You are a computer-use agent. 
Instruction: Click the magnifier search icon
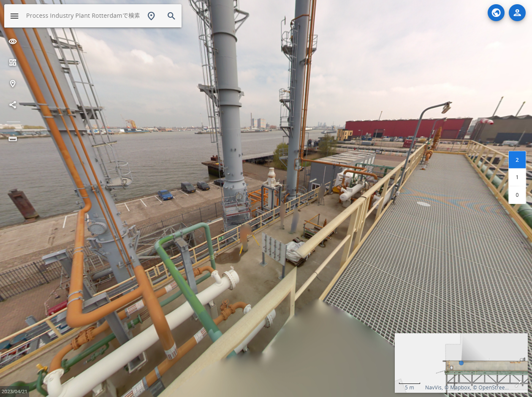171,16
